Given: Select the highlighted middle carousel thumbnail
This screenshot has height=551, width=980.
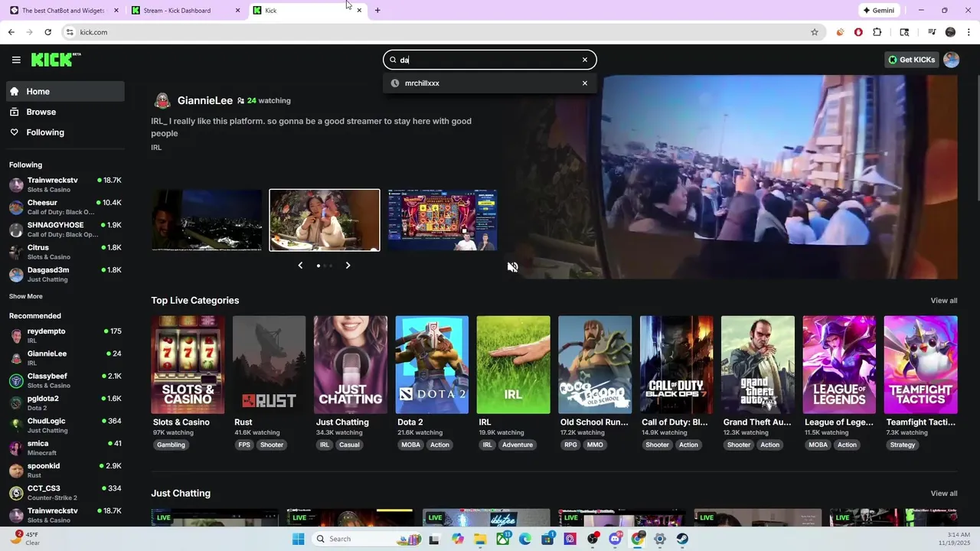Looking at the screenshot, I should click(x=325, y=220).
